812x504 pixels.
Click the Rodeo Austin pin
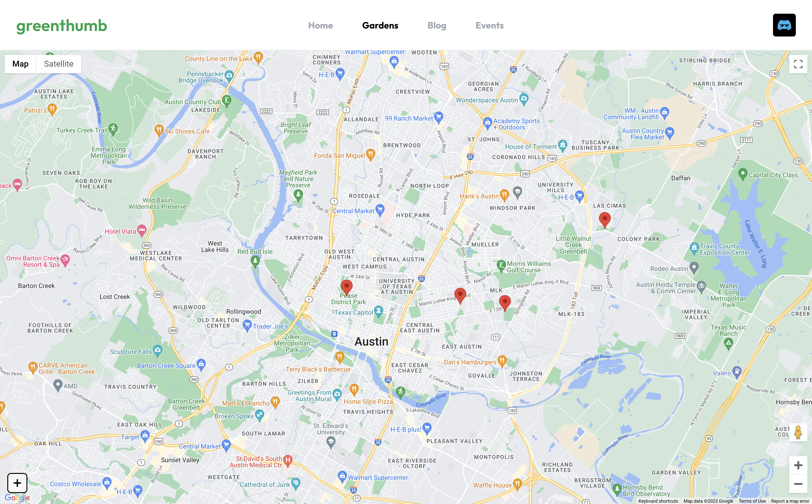tap(694, 268)
